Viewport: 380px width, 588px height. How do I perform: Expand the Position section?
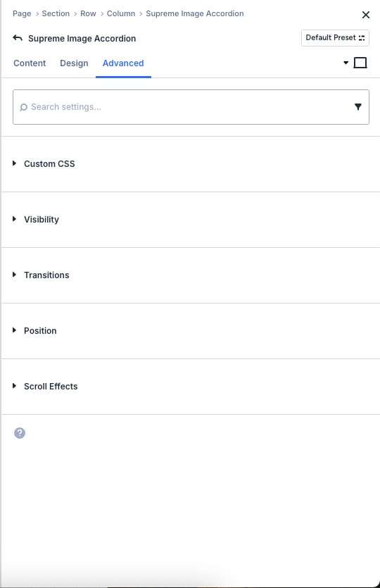[x=191, y=330]
